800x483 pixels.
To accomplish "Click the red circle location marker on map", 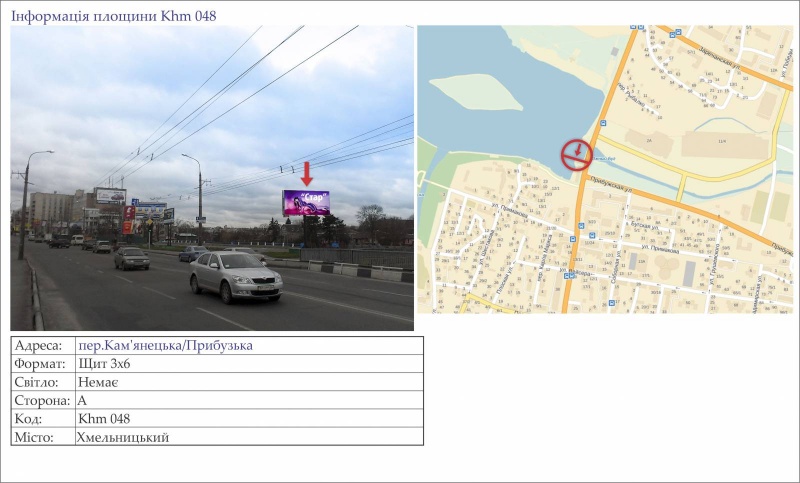I will pos(577,153).
